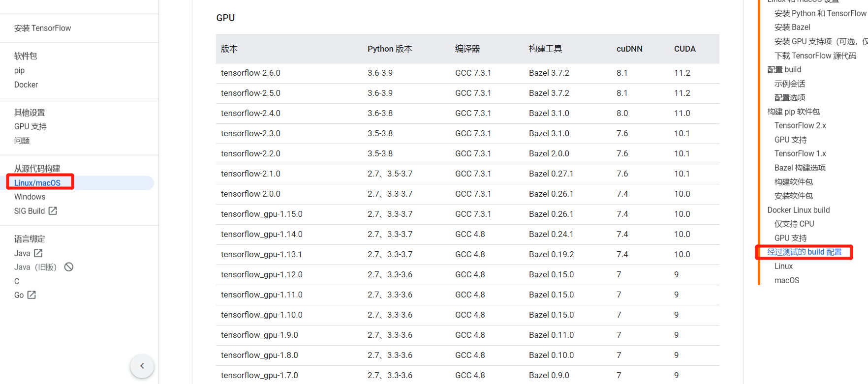Click Bazel 2.0.0 build tool cell
868x384 pixels.
tap(549, 153)
